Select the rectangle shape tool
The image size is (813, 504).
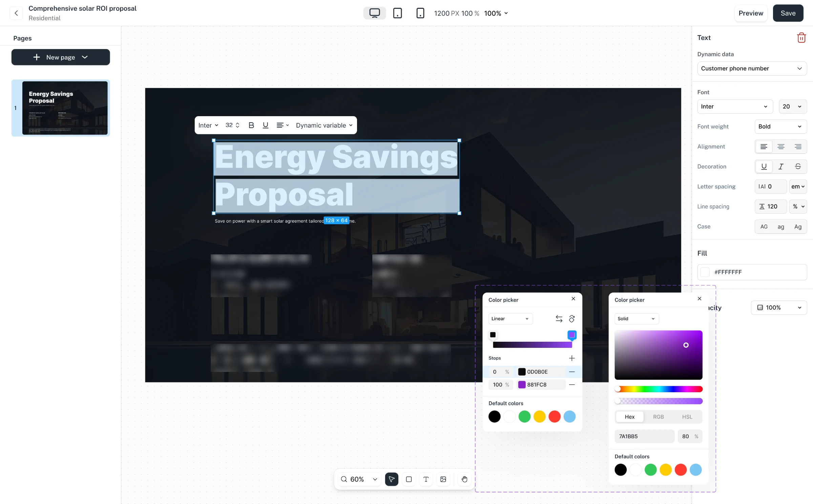409,479
